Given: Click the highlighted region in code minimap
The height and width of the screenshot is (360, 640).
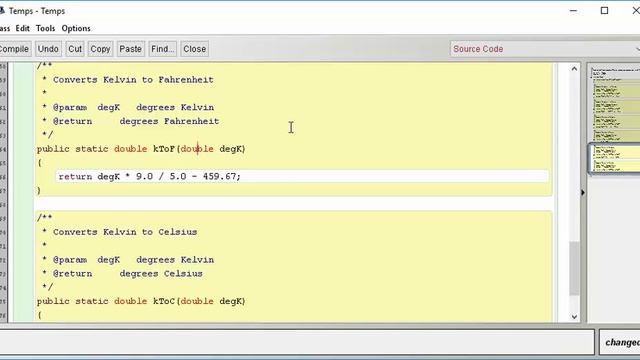Looking at the screenshot, I should click(615, 159).
